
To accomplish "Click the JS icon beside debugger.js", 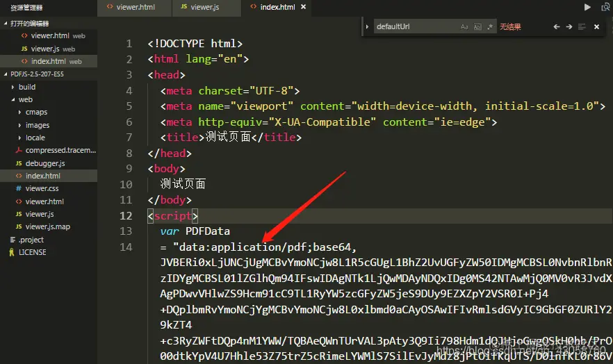I will coord(18,163).
